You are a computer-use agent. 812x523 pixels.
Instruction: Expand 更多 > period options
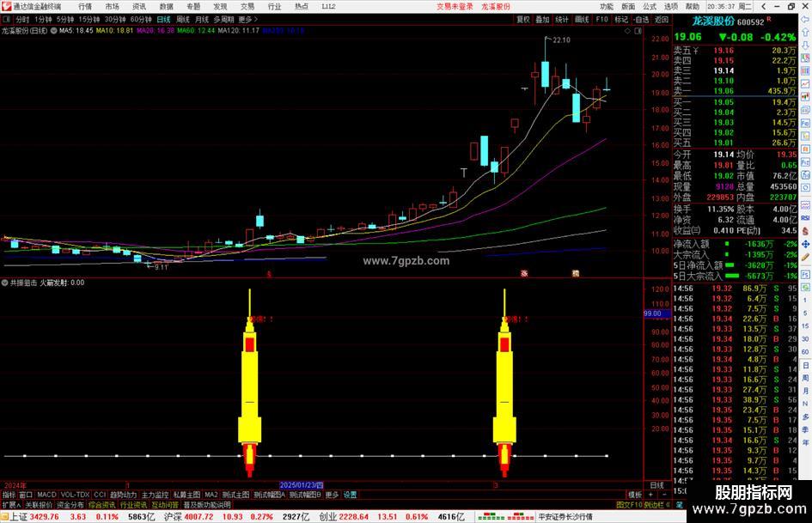pyautogui.click(x=248, y=19)
